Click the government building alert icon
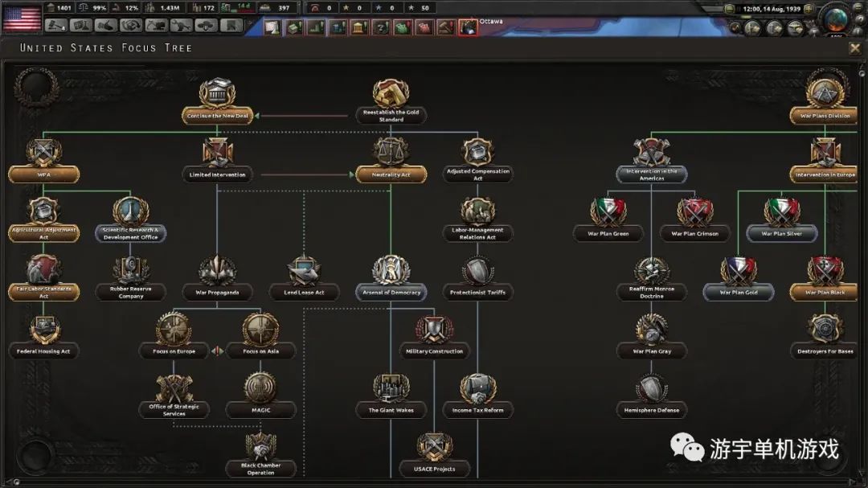The width and height of the screenshot is (868, 488). tap(359, 27)
